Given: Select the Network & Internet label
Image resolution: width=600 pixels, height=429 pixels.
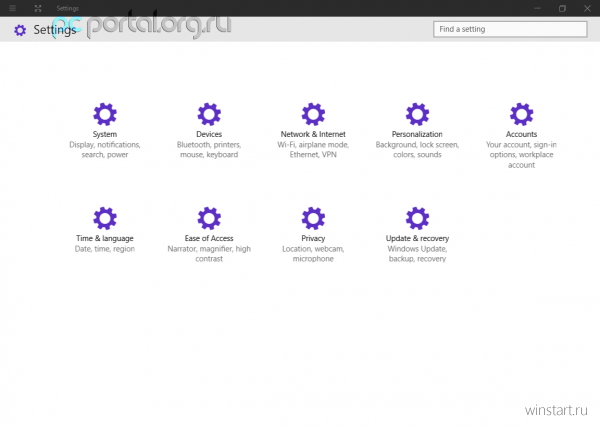Looking at the screenshot, I should [313, 134].
